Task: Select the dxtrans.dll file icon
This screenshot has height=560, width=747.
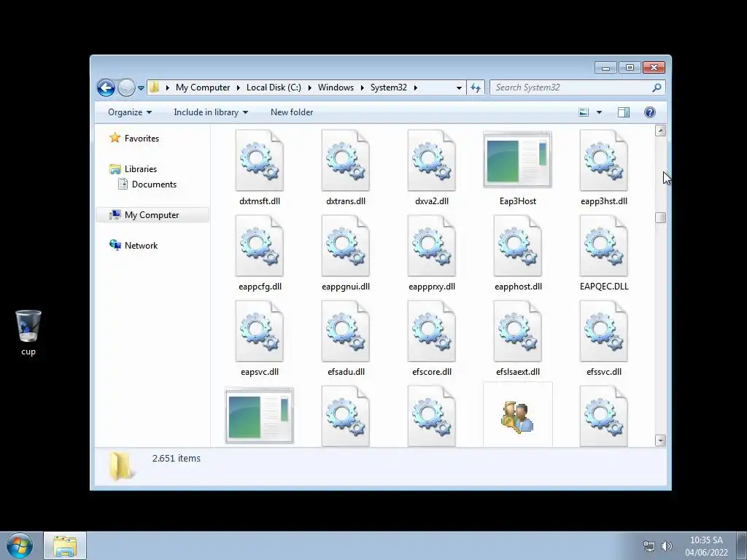Action: [x=345, y=160]
